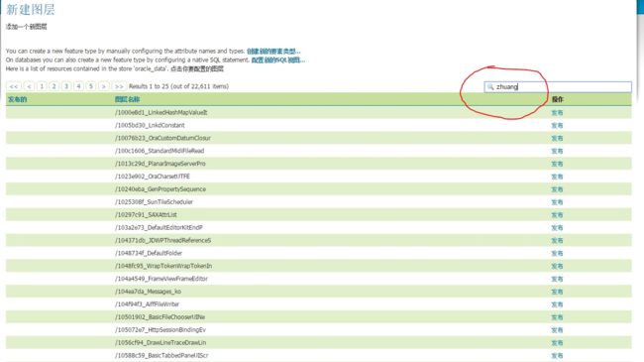644x362 pixels.
Task: Publish layer /104371db_JDWPThreadReferenceS
Action: (x=557, y=240)
